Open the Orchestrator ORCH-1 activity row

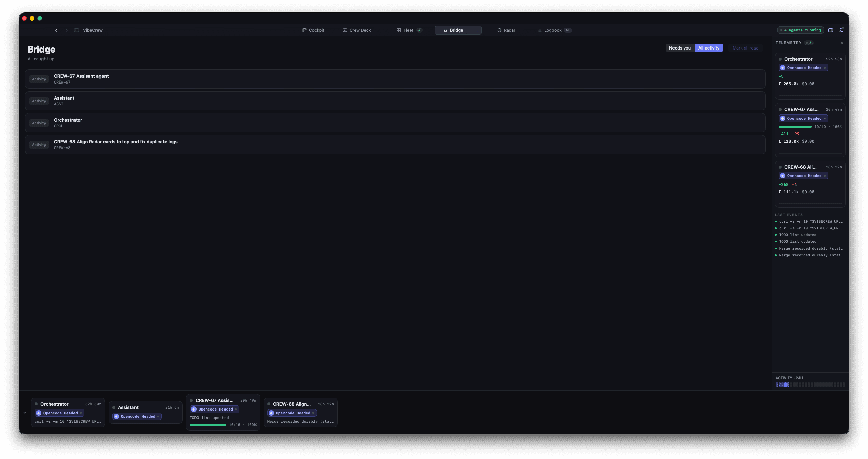click(395, 123)
